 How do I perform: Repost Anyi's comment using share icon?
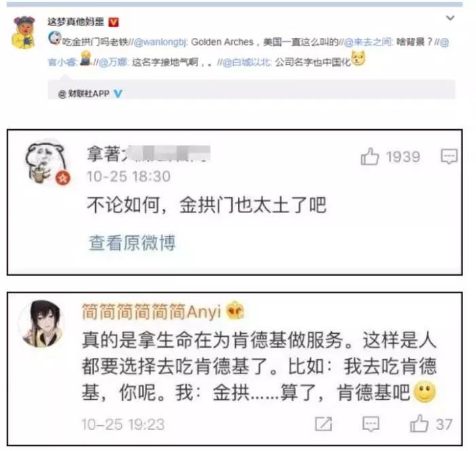pyautogui.click(x=323, y=424)
